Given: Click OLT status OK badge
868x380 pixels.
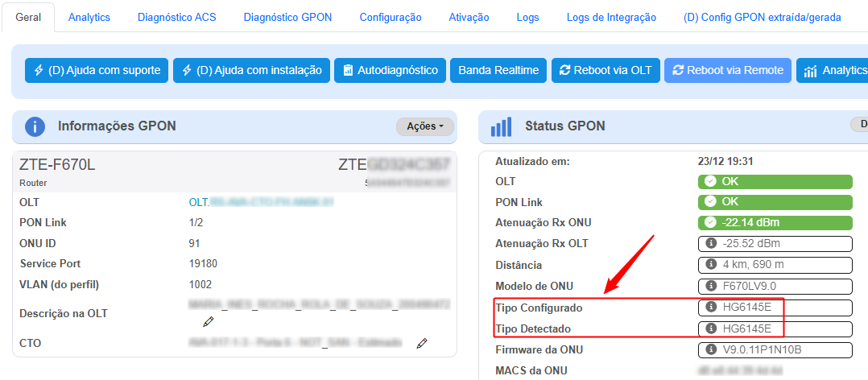Looking at the screenshot, I should point(775,181).
